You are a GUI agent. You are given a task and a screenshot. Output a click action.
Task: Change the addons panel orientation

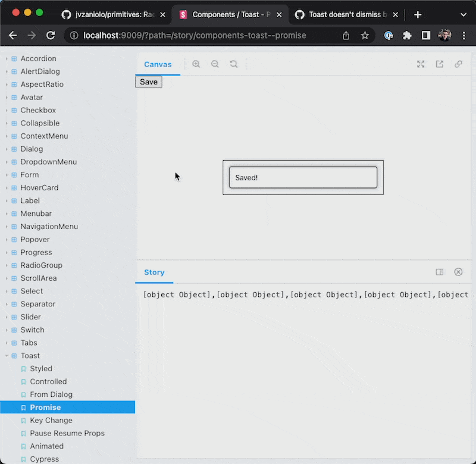[x=439, y=271]
